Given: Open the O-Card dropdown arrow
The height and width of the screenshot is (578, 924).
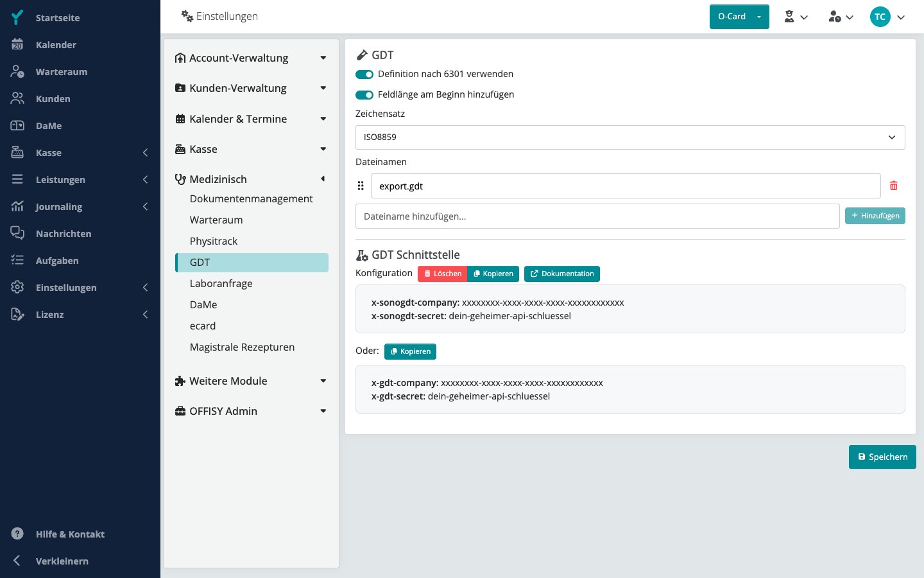Looking at the screenshot, I should [759, 17].
